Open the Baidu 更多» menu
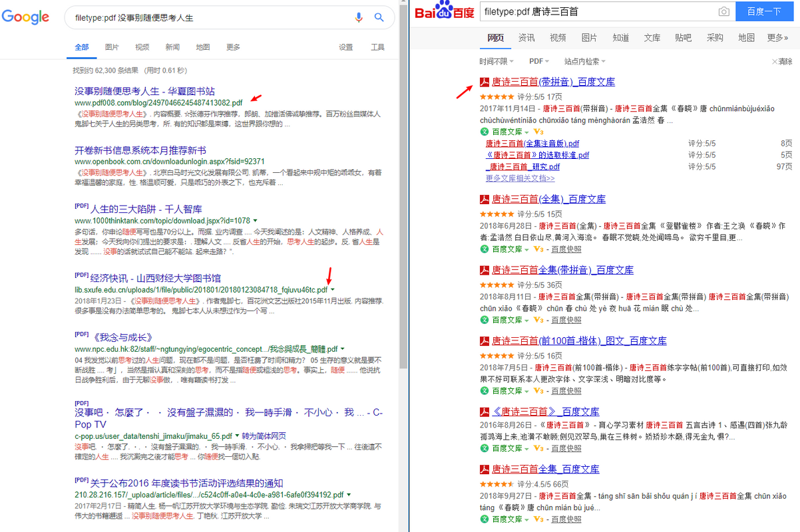The height and width of the screenshot is (532, 800). pyautogui.click(x=777, y=38)
